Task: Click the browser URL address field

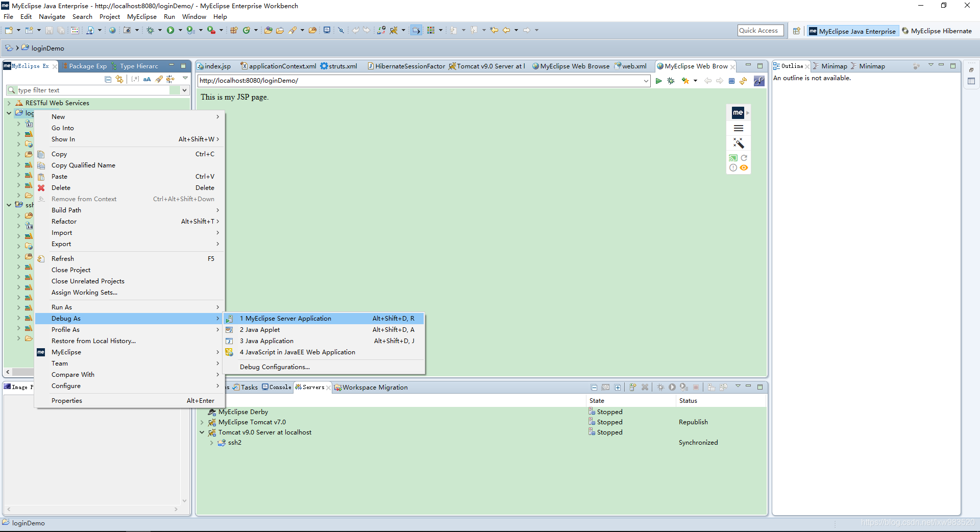Action: coord(420,81)
